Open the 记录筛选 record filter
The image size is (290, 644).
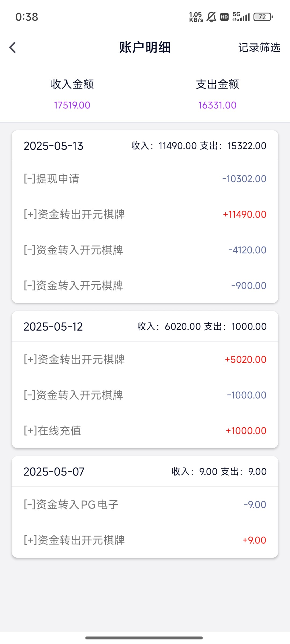259,47
